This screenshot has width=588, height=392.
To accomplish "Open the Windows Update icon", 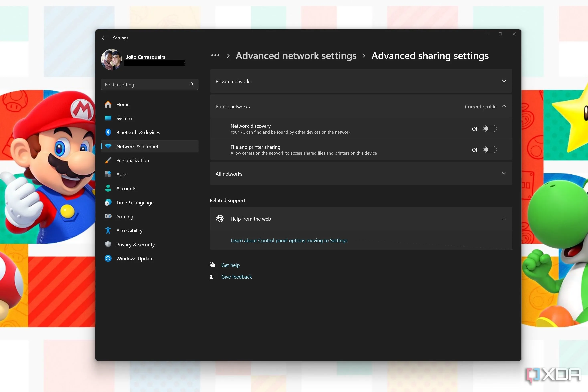I will click(108, 258).
